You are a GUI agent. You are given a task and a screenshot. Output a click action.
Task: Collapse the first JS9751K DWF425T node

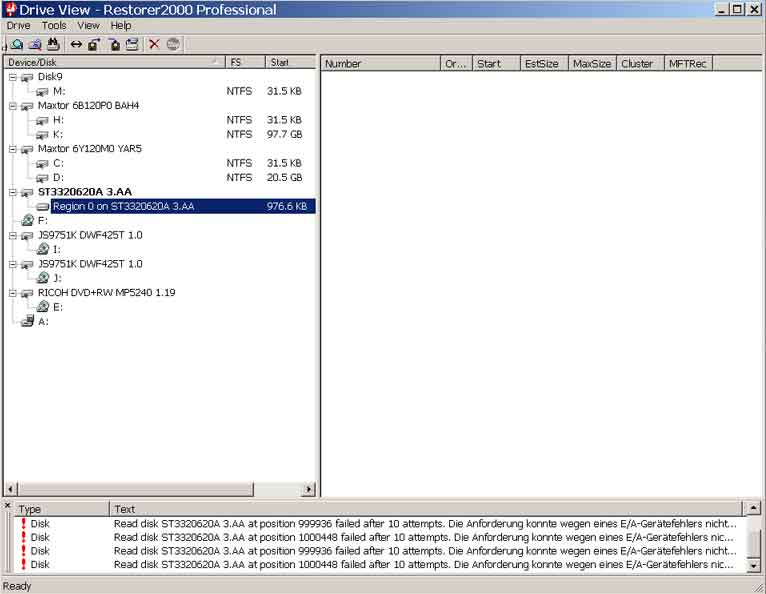[x=13, y=235]
